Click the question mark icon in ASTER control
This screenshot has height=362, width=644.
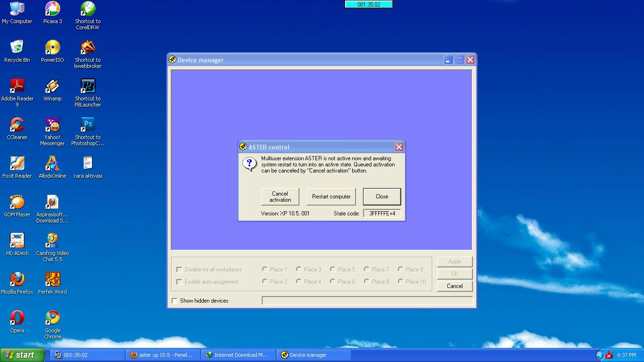click(x=249, y=164)
